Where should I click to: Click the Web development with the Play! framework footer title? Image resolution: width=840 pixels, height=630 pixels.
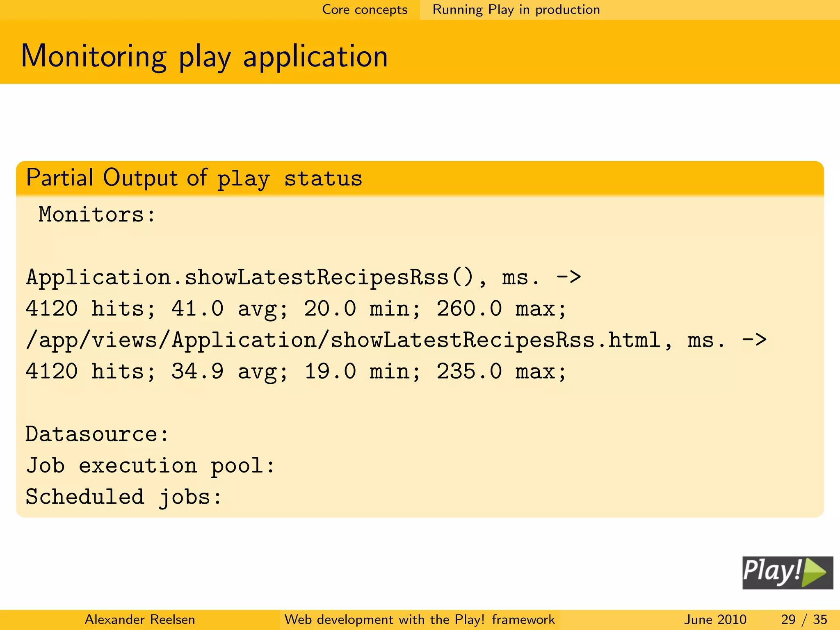point(420,619)
